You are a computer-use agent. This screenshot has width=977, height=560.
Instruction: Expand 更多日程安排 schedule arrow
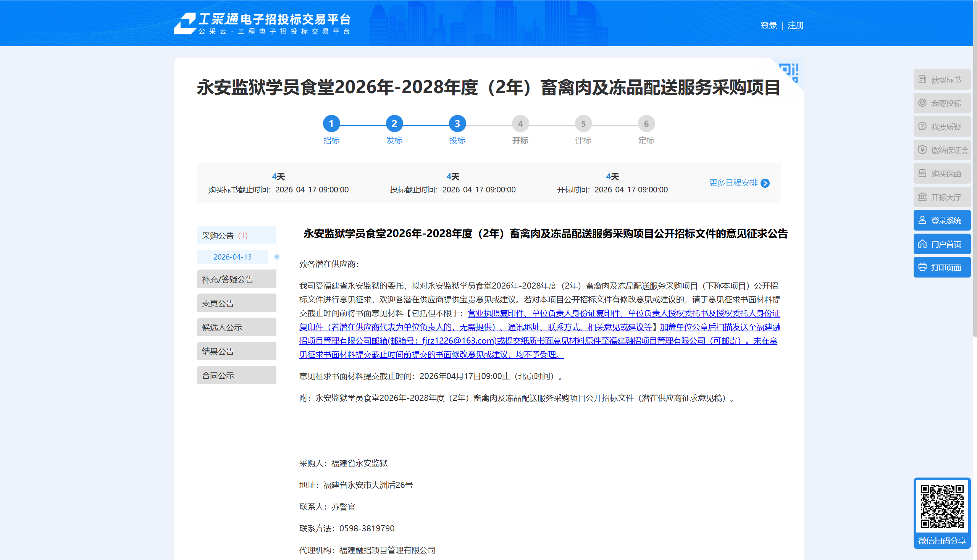739,183
